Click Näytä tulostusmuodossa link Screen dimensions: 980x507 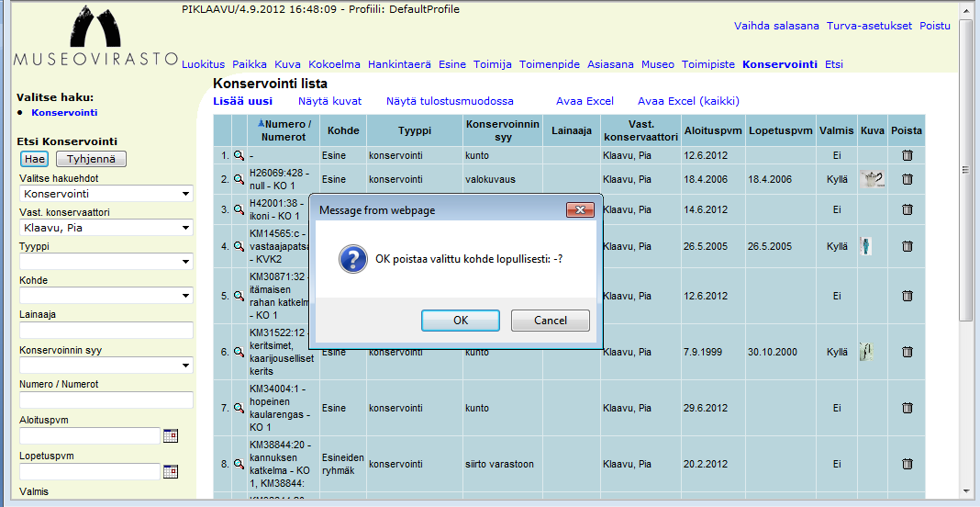point(450,101)
